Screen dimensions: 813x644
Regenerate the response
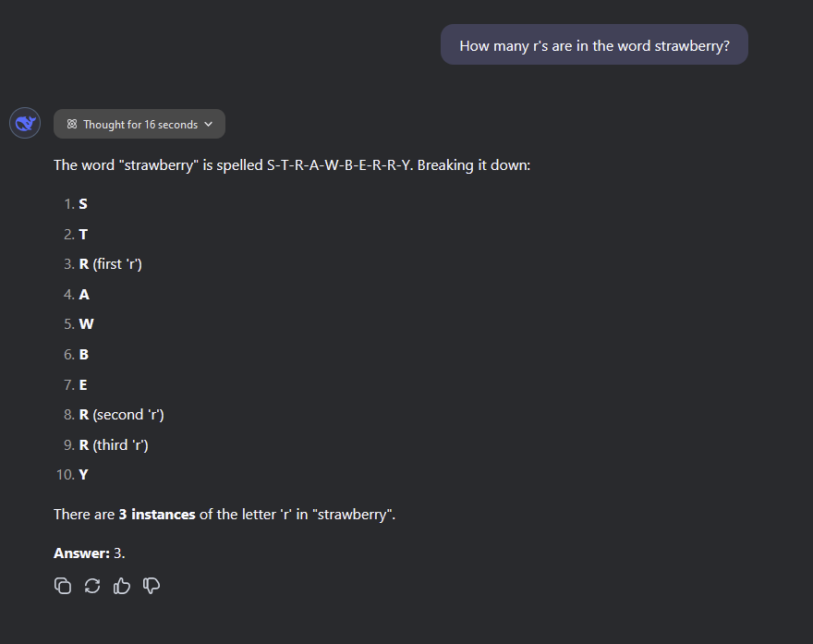pyautogui.click(x=92, y=586)
